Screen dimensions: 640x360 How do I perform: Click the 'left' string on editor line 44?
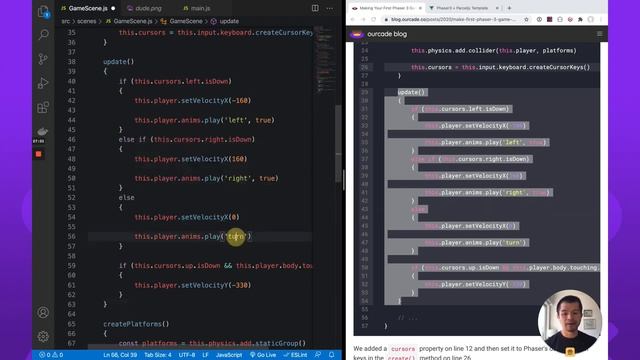pyautogui.click(x=236, y=120)
